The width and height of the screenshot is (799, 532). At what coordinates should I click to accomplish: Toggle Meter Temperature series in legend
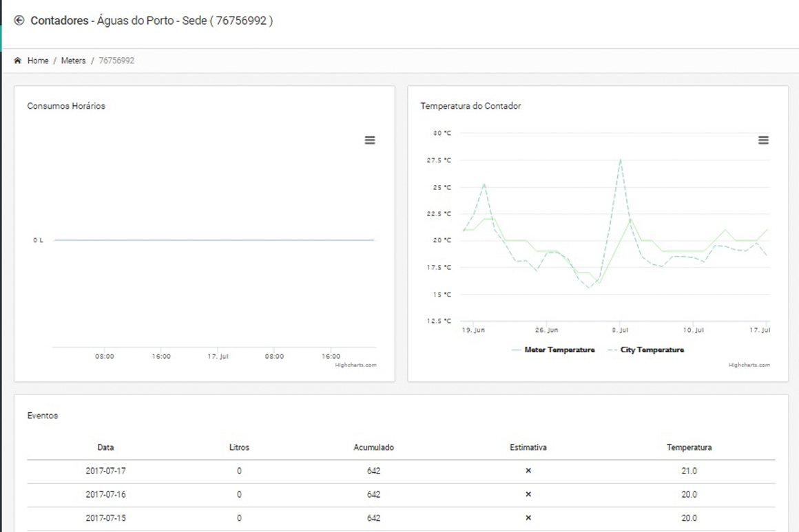tap(553, 350)
